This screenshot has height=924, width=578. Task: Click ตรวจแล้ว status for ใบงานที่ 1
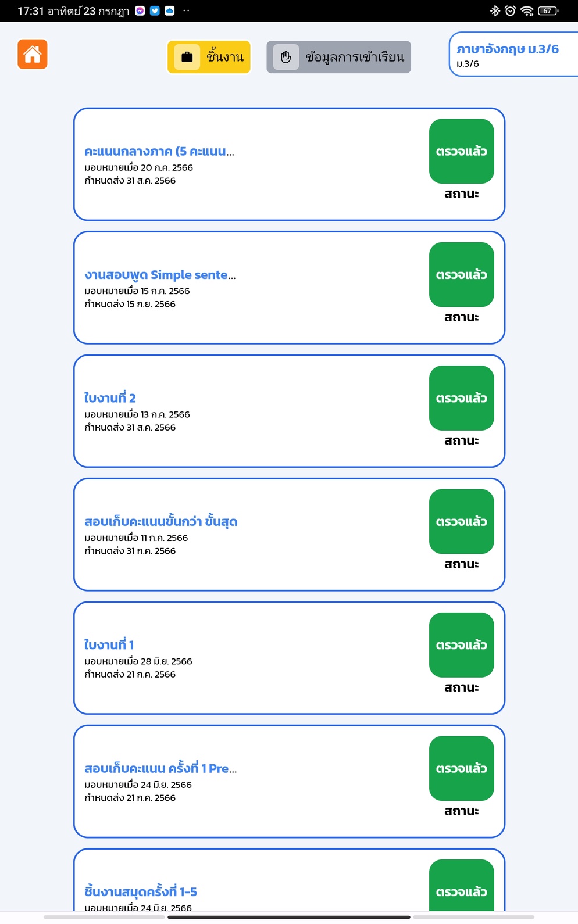(462, 645)
